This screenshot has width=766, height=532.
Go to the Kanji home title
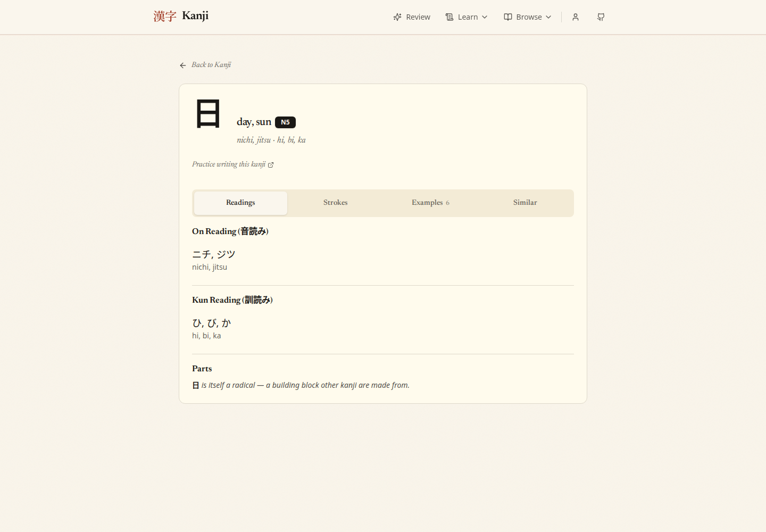tap(195, 16)
